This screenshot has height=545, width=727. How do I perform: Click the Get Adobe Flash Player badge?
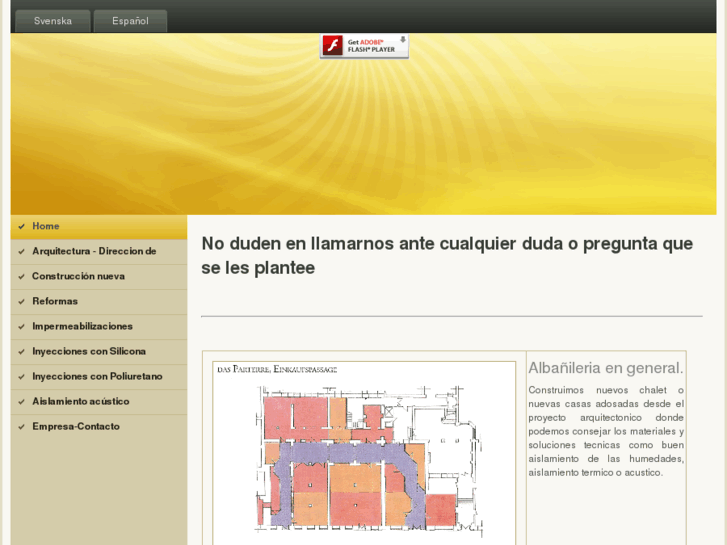364,46
